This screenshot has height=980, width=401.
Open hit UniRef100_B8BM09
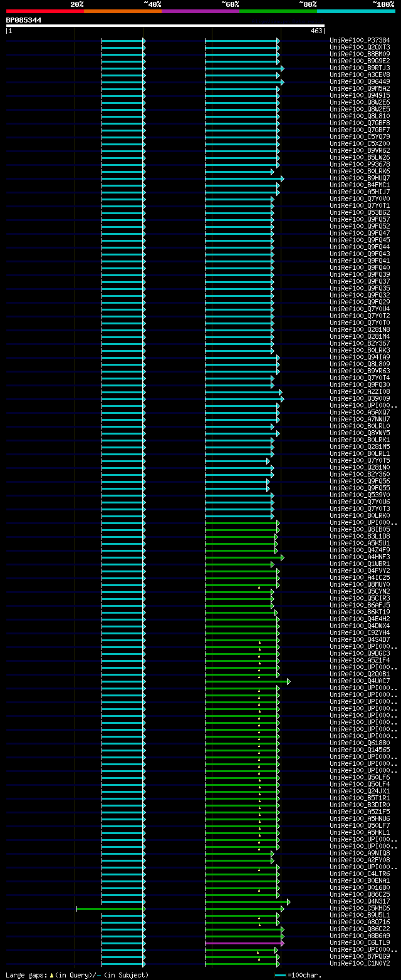(x=360, y=54)
